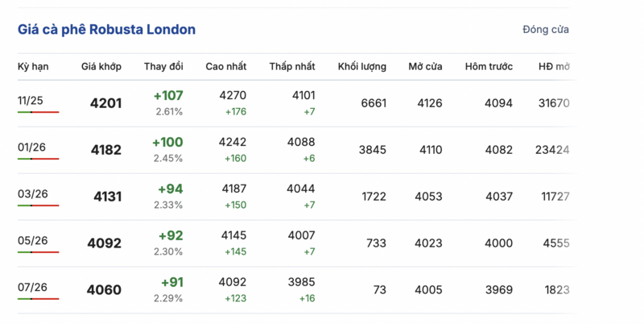Click the Đóng cửa market status label
Image resolution: width=644 pixels, height=324 pixels.
545,30
